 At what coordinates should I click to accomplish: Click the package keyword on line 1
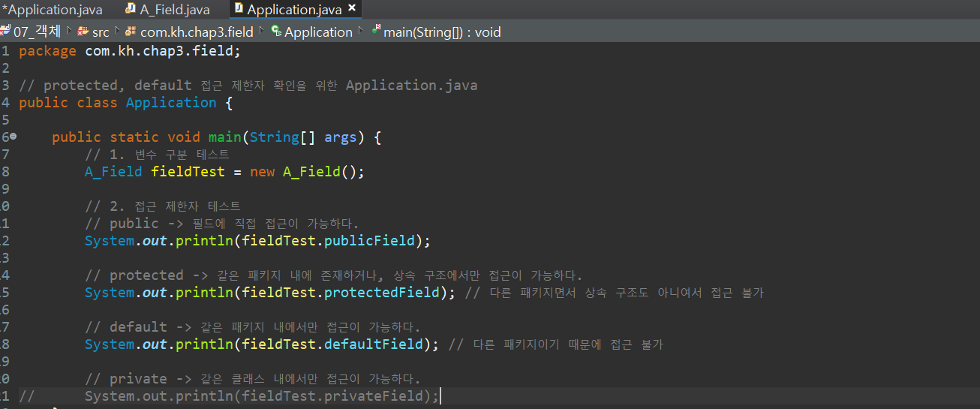[47, 51]
